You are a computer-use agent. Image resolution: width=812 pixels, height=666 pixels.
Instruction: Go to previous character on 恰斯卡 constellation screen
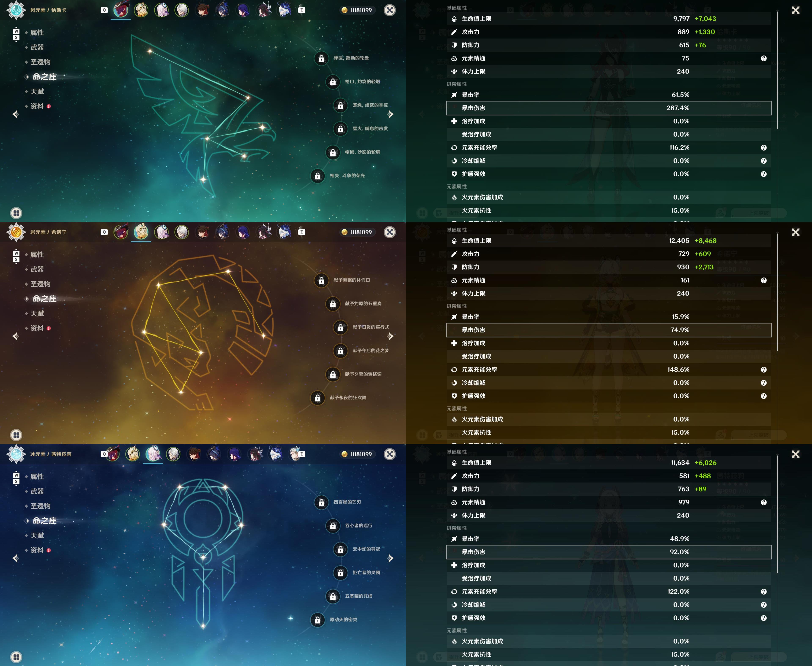pyautogui.click(x=15, y=114)
